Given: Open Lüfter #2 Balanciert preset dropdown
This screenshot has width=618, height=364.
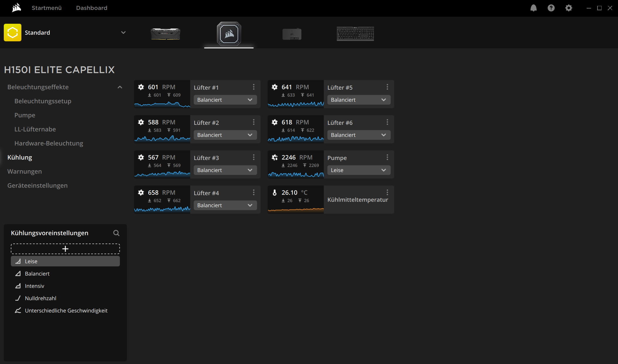Looking at the screenshot, I should [x=225, y=135].
